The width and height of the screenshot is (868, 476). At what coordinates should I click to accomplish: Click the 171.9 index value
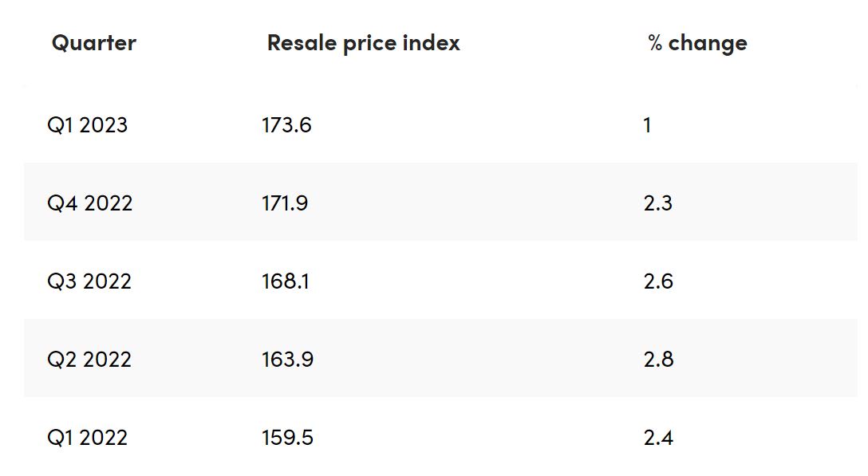pyautogui.click(x=285, y=203)
